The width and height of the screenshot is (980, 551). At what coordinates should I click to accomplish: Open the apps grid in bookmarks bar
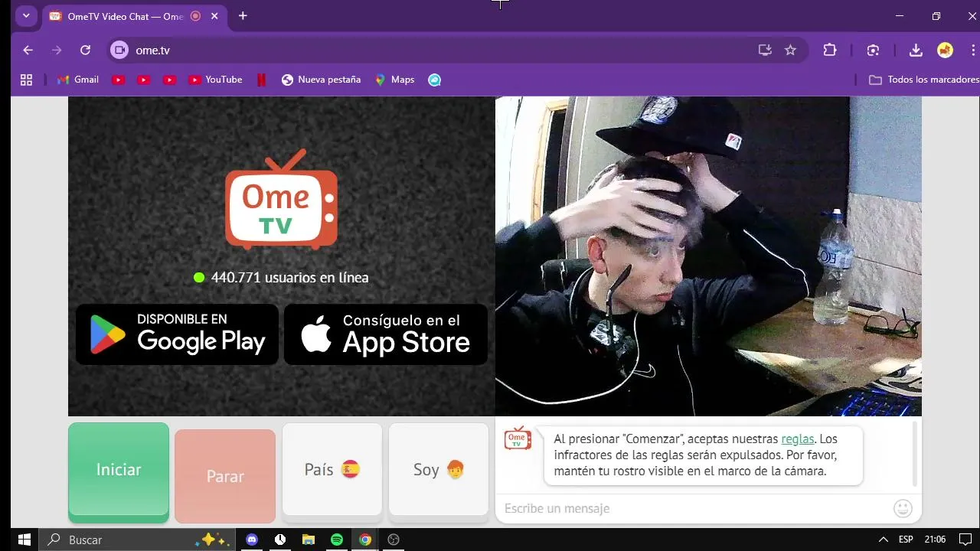click(26, 80)
